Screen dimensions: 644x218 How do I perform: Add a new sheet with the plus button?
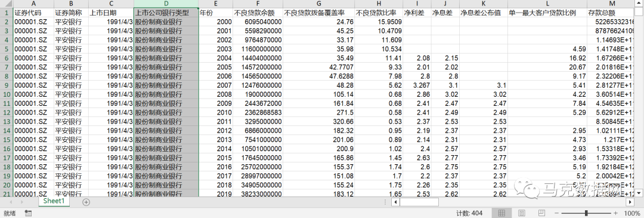(x=86, y=202)
